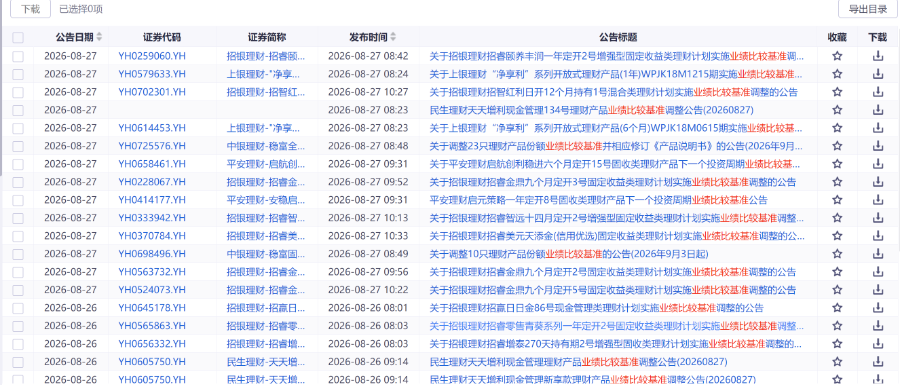Viewport: 900px width, 385px height.
Task: Open security code link YH0658461.YH
Action: tap(152, 164)
